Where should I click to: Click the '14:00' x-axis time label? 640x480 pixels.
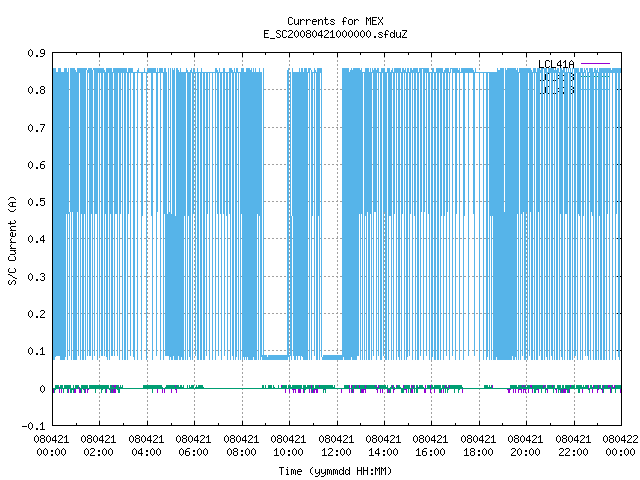point(383,453)
